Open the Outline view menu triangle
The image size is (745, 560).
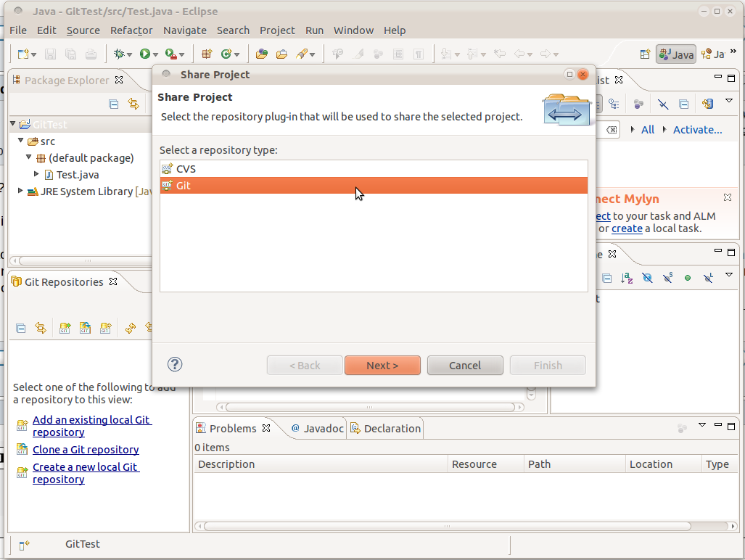click(729, 275)
